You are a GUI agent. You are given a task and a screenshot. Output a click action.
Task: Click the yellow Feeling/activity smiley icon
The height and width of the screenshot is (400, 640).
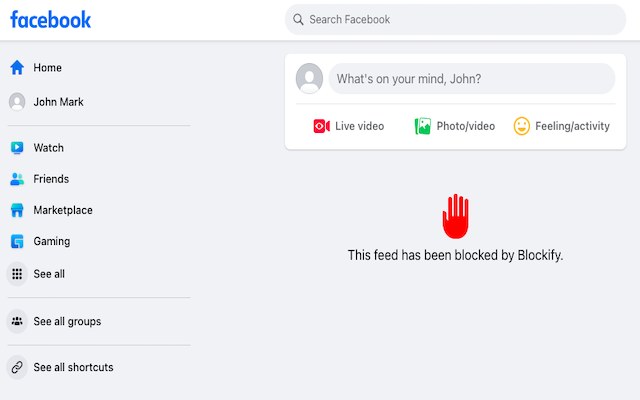(522, 126)
